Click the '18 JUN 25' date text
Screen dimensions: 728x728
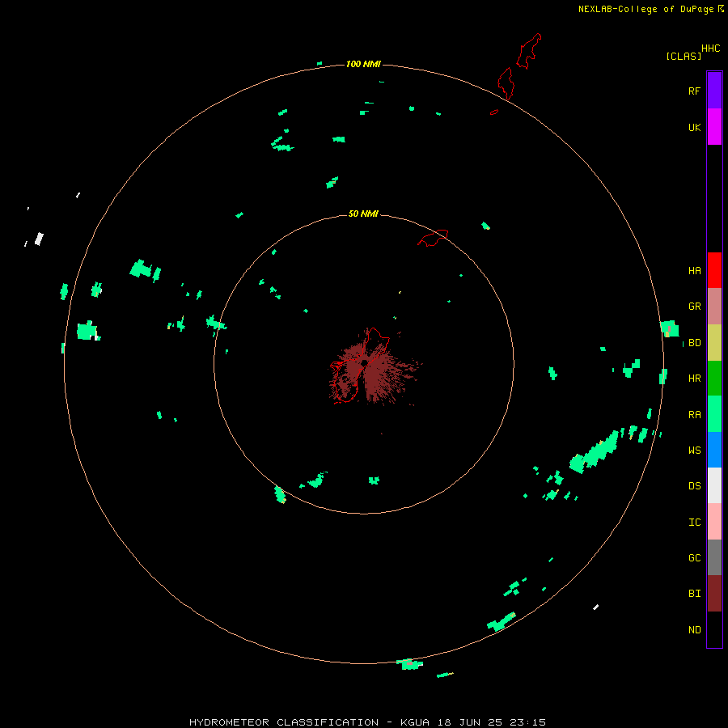click(x=469, y=722)
